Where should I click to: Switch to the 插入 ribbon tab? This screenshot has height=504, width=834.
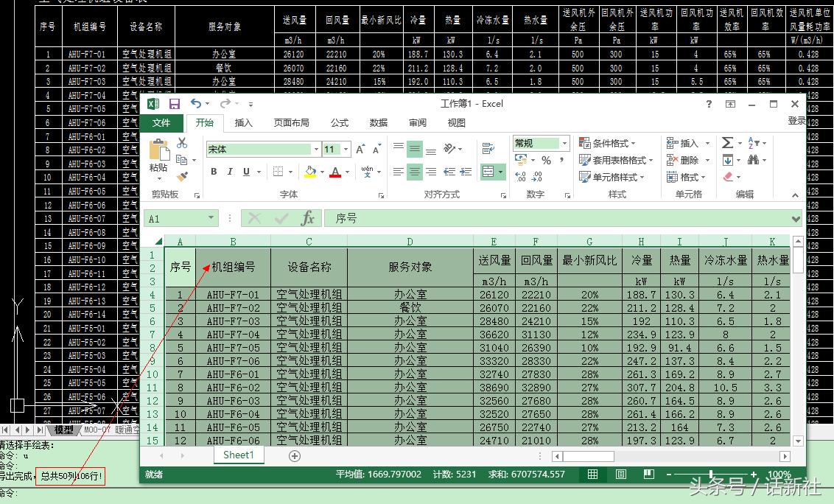(x=243, y=123)
